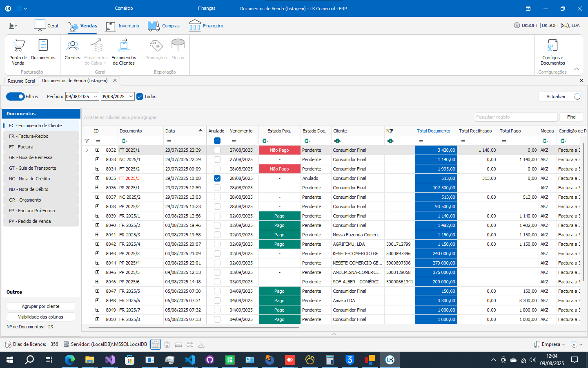This screenshot has width=588, height=368.
Task: Open the Período start date dropdown
Action: pos(96,96)
